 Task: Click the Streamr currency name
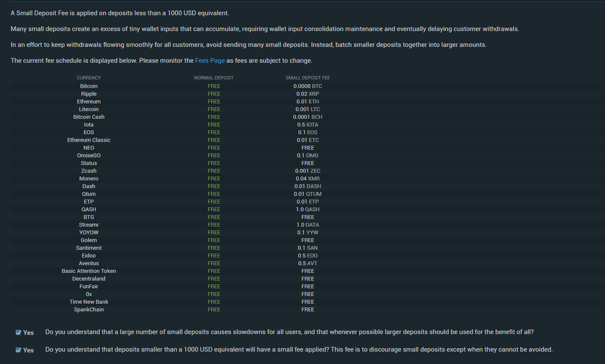point(89,225)
